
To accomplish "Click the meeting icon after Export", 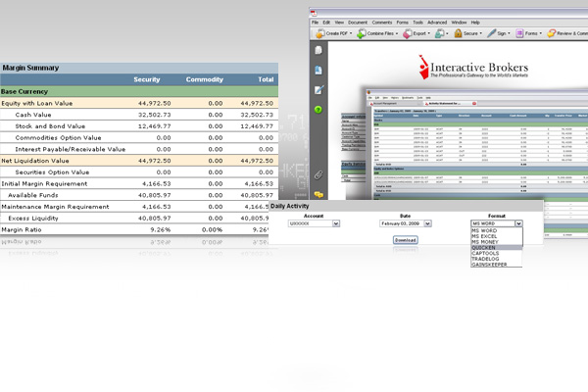I will (439, 33).
